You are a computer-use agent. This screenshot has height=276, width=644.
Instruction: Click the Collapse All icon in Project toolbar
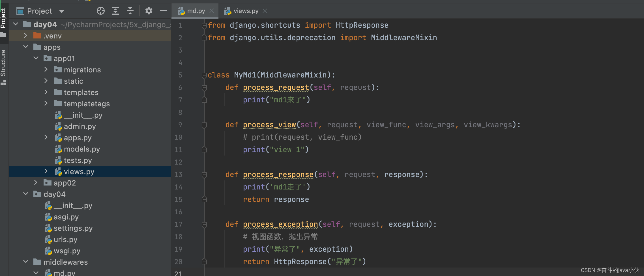130,11
